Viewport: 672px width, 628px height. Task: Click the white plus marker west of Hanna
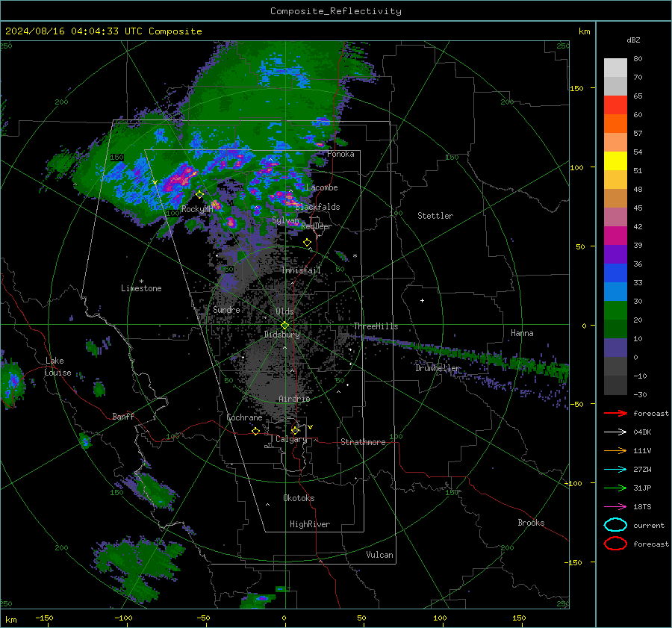pos(422,300)
